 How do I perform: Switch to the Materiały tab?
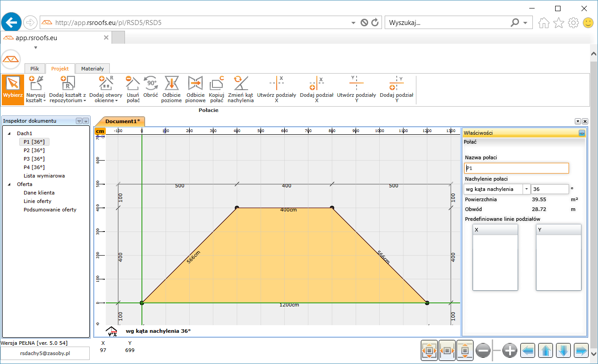point(92,69)
